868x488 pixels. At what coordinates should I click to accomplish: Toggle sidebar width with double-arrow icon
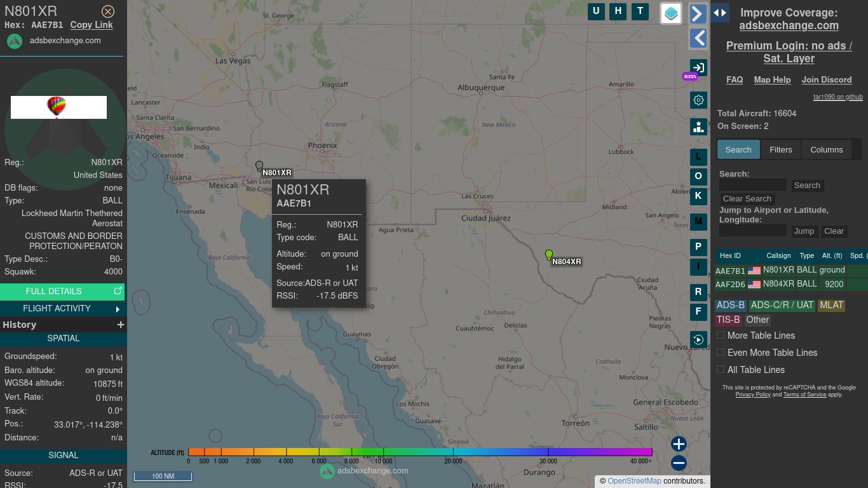(720, 13)
